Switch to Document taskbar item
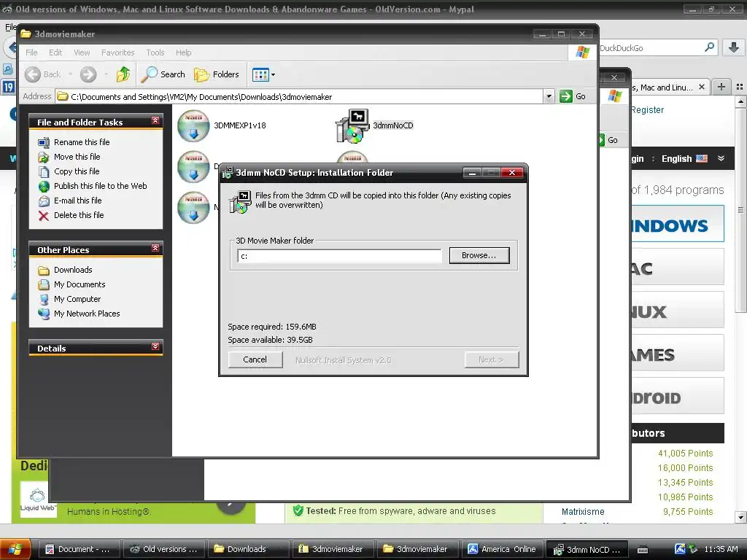Image resolution: width=747 pixels, height=560 pixels. coord(78,549)
